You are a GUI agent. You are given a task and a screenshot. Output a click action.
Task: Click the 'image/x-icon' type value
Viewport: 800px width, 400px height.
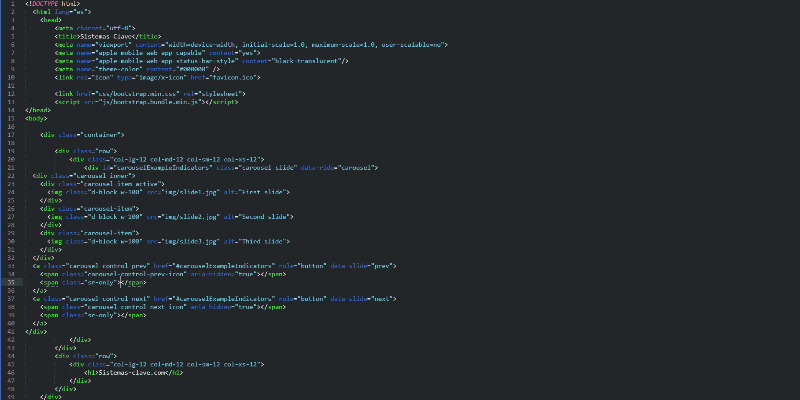pyautogui.click(x=161, y=78)
